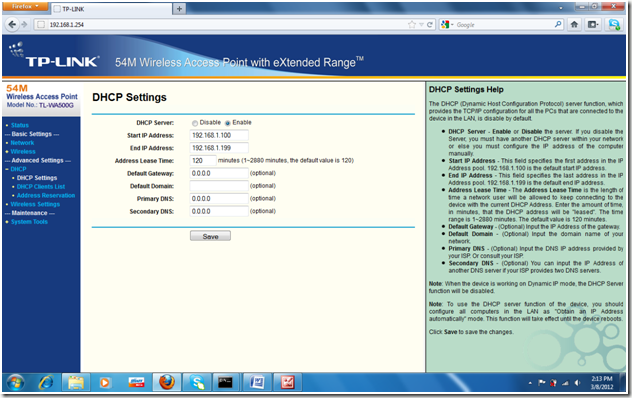Click the End IP Address field

pos(219,148)
